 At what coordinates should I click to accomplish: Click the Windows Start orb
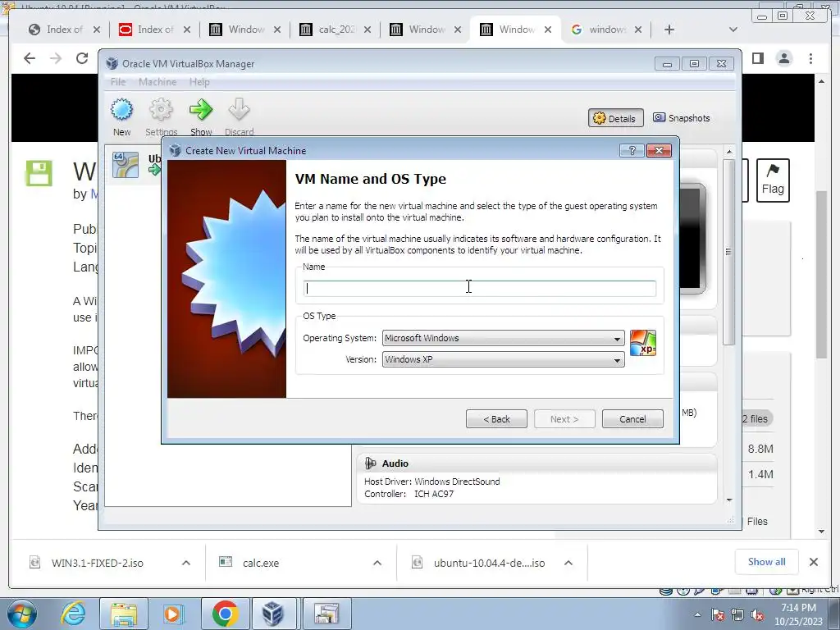tap(22, 614)
